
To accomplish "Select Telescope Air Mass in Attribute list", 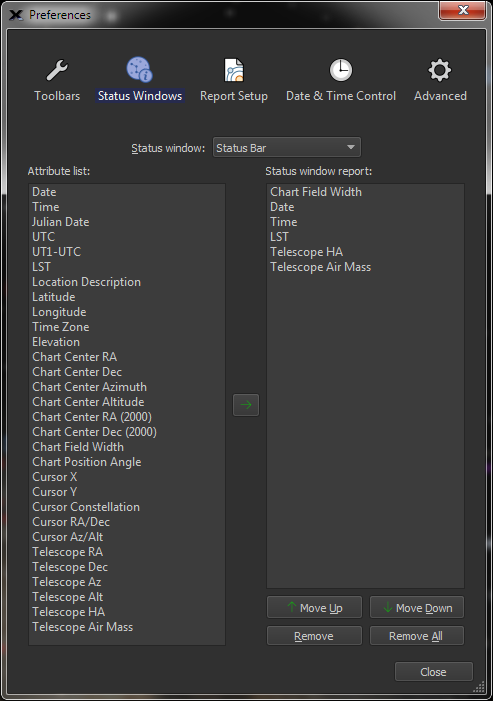I will click(x=127, y=627).
